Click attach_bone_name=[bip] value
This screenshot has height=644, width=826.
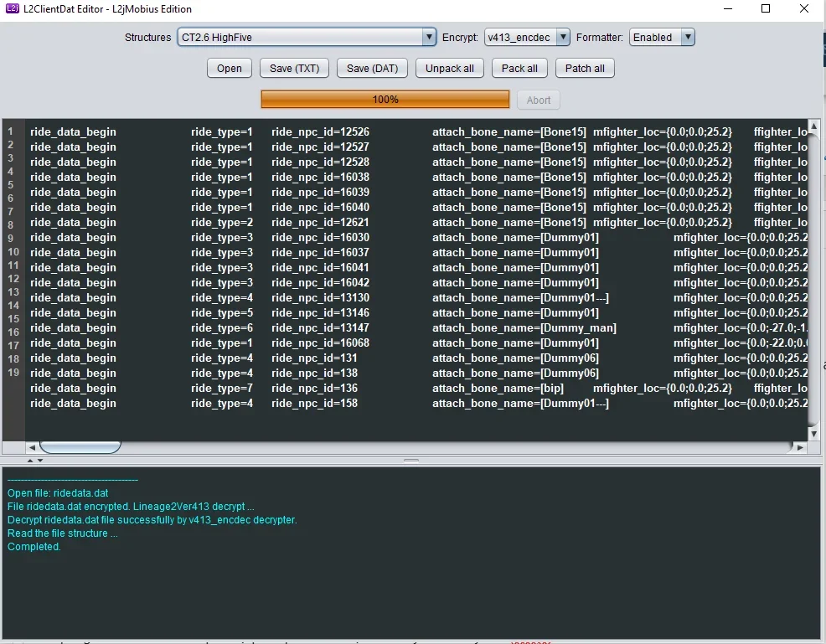498,389
